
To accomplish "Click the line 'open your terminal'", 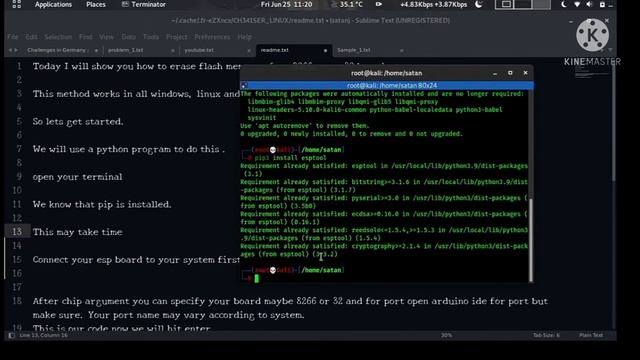I will (78, 177).
